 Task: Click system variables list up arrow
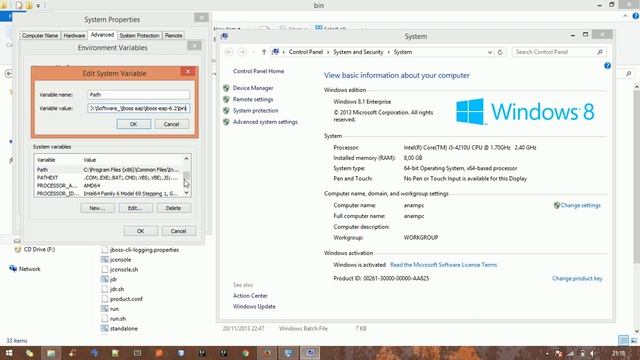tap(187, 159)
